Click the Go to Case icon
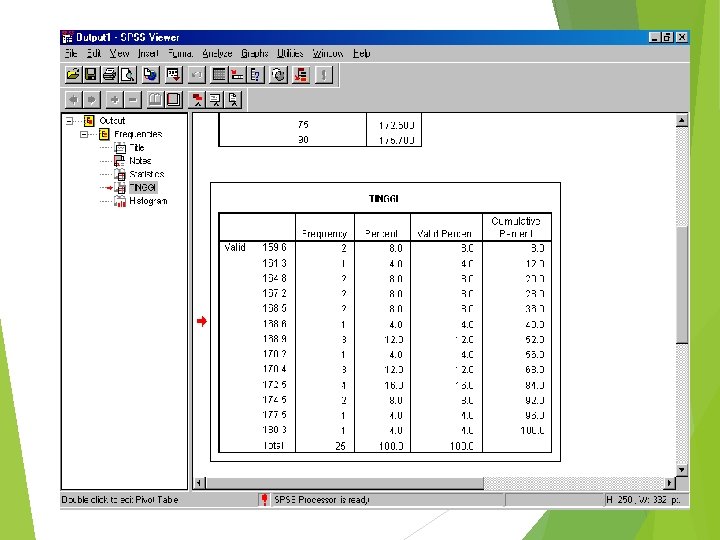This screenshot has width=720, height=540. click(x=237, y=74)
